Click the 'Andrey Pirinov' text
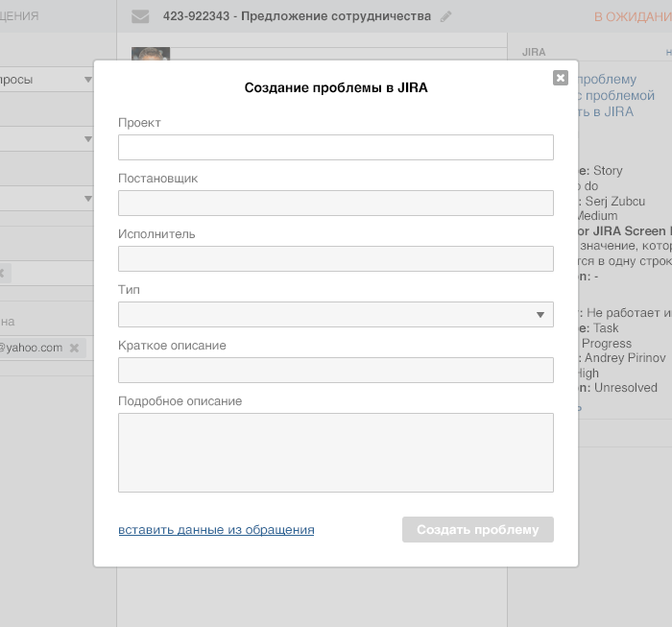The width and height of the screenshot is (672, 627). pyautogui.click(x=625, y=358)
